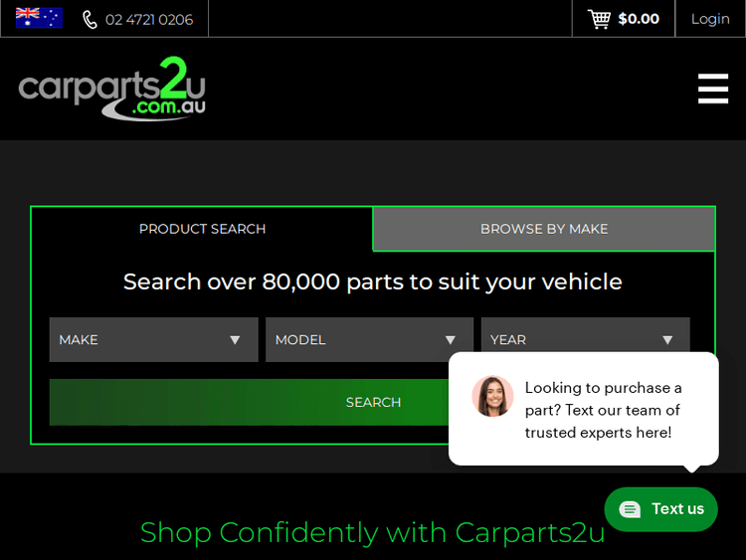Click the Text us chat button
The width and height of the screenshot is (746, 560).
click(660, 509)
